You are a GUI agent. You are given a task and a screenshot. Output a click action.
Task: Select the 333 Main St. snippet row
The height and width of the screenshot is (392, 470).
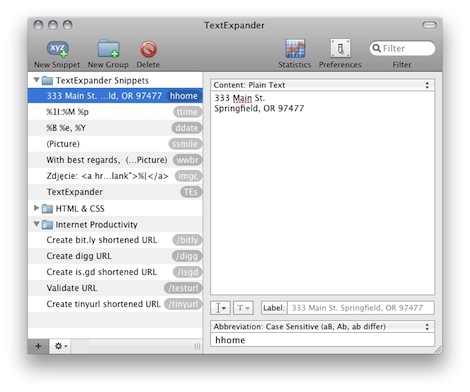coord(115,96)
